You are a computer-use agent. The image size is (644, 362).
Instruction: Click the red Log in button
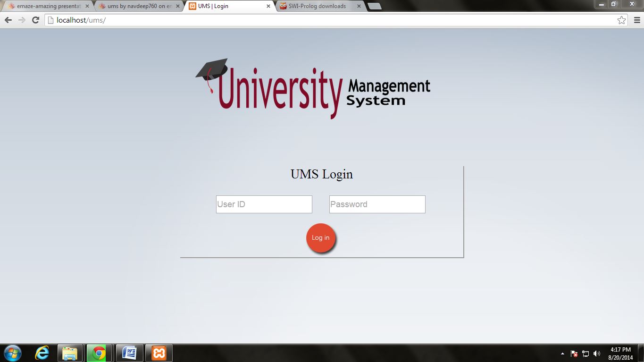point(321,238)
